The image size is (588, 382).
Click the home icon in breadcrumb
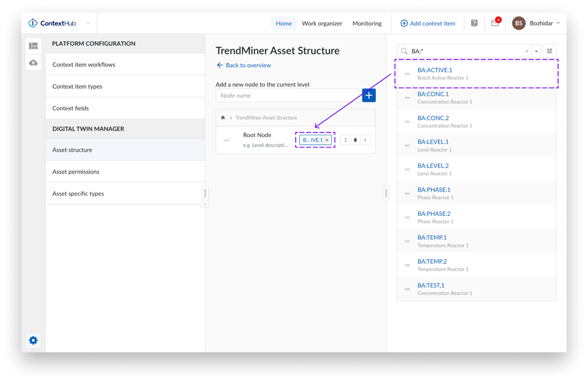pyautogui.click(x=223, y=118)
